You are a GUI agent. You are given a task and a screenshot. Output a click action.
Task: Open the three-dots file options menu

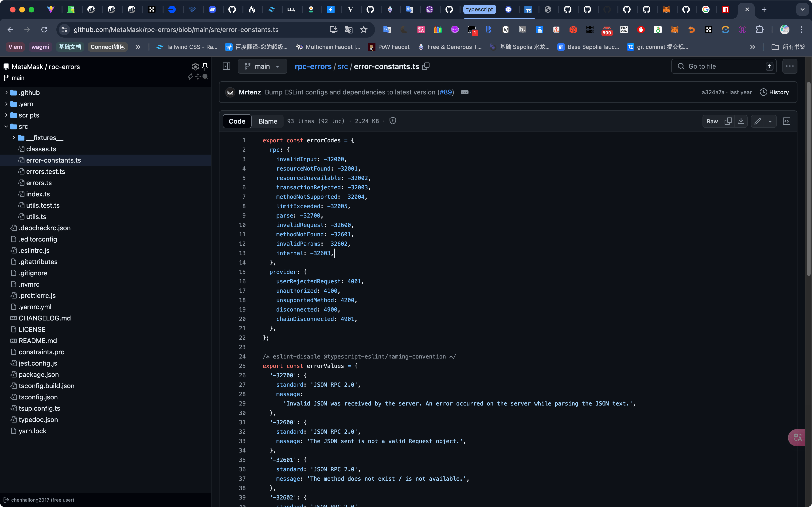point(789,66)
